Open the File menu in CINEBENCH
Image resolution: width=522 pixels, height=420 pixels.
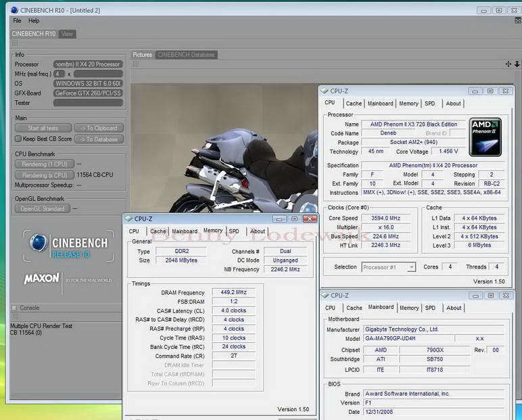click(x=18, y=21)
